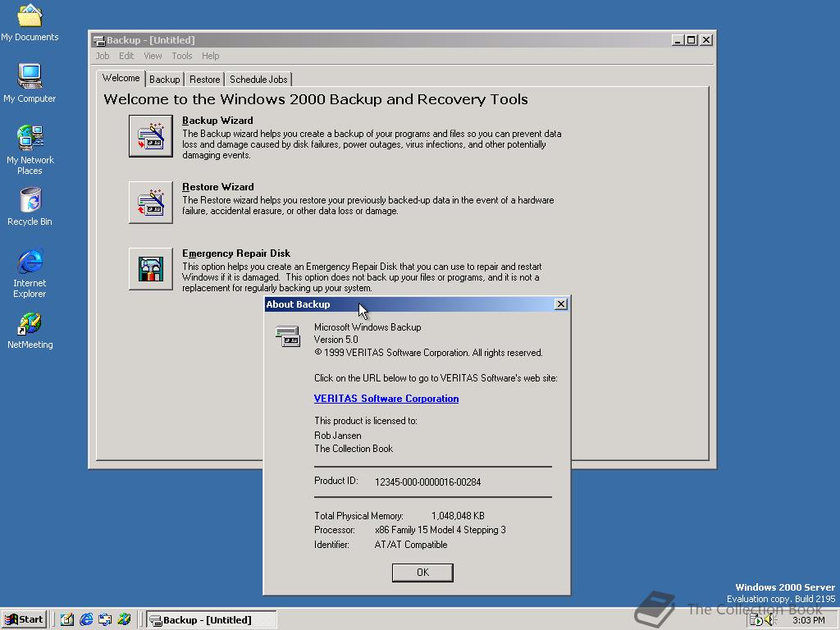840x630 pixels.
Task: Open the Emergency Repair Disk icon button
Action: pyautogui.click(x=151, y=269)
